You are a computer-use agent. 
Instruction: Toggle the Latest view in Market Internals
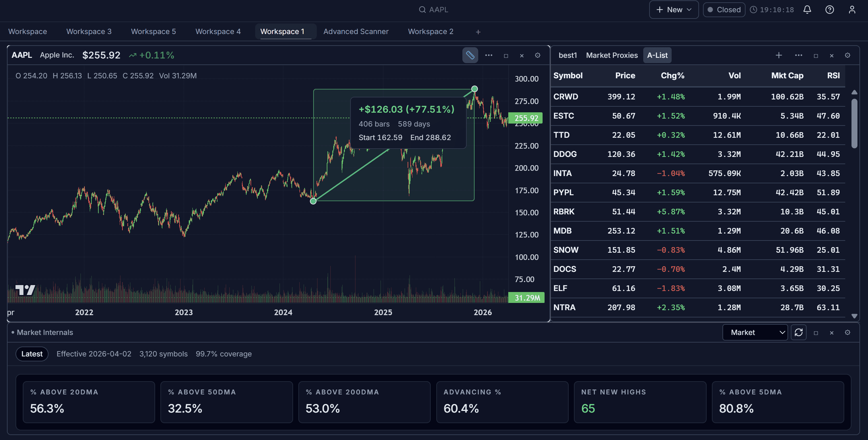32,354
